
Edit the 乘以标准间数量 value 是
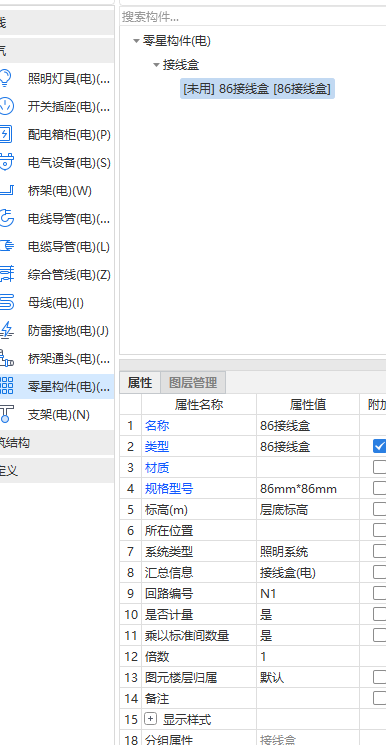pyautogui.click(x=308, y=635)
